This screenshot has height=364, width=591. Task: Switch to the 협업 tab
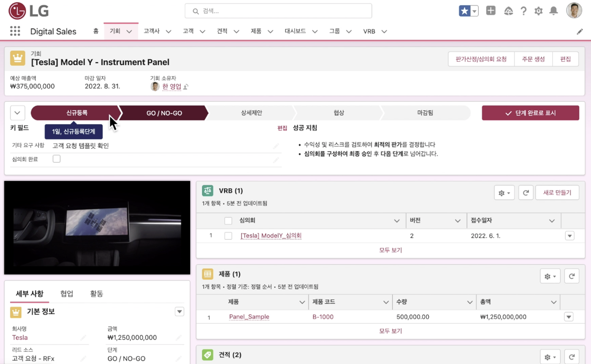point(67,294)
